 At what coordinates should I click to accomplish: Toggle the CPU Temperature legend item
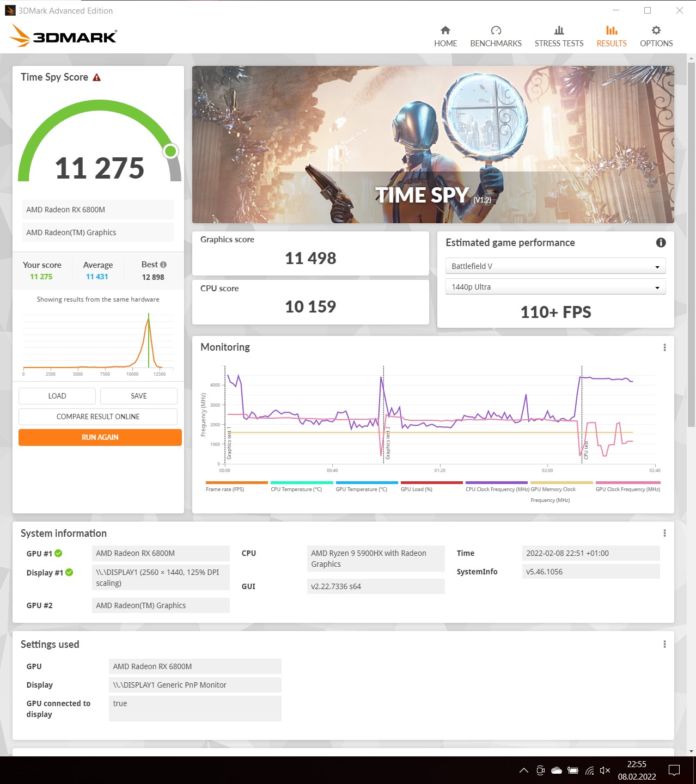click(301, 486)
